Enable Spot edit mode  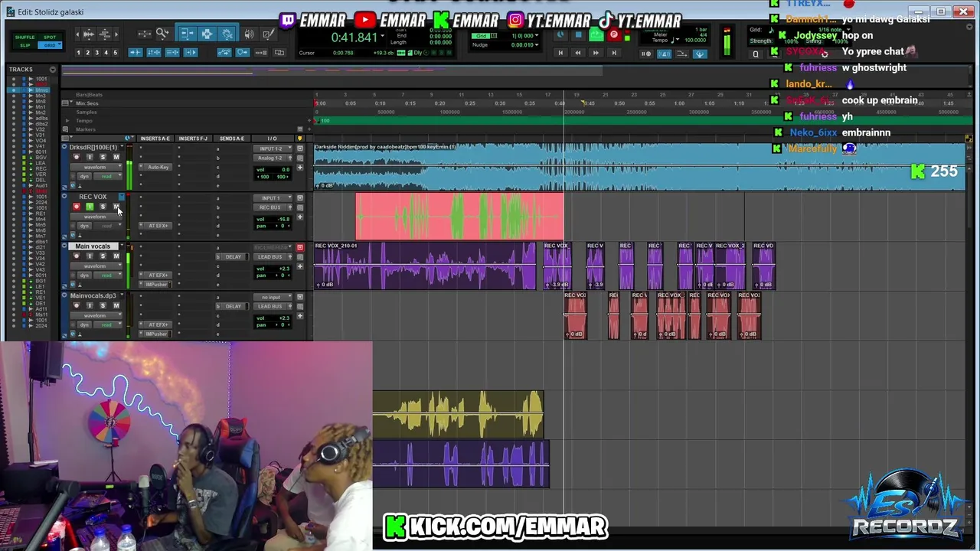click(50, 37)
